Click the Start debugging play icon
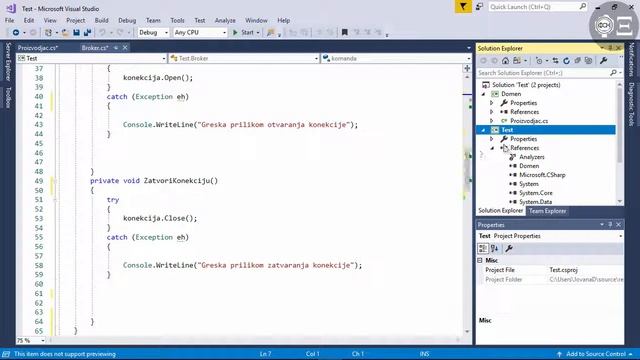Screen dimensions: 640x360 (x=235, y=32)
